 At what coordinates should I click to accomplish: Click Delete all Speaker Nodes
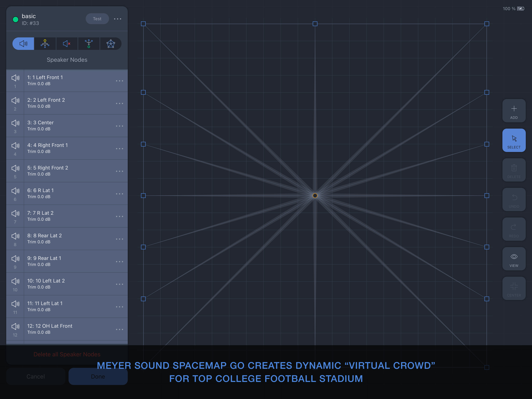(x=67, y=354)
